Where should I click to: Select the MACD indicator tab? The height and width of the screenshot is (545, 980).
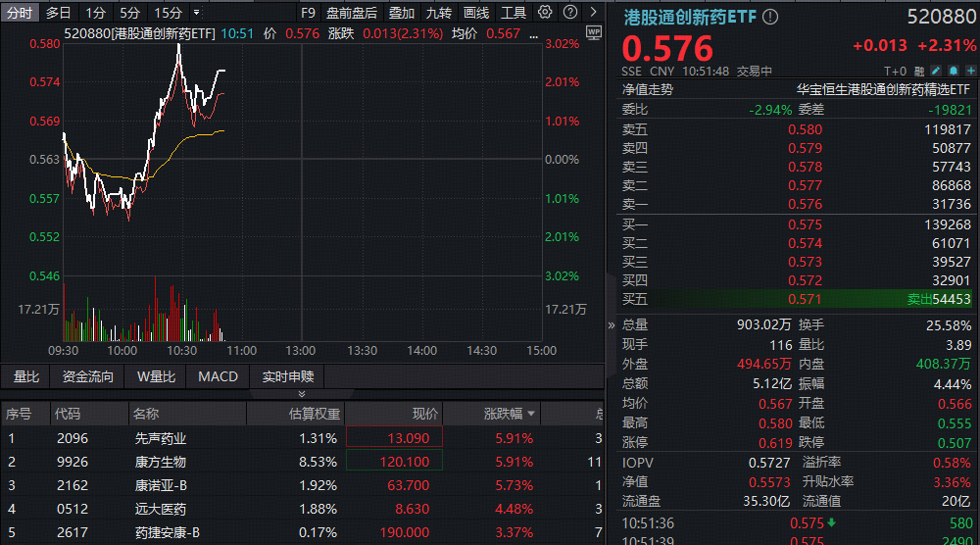click(x=218, y=376)
